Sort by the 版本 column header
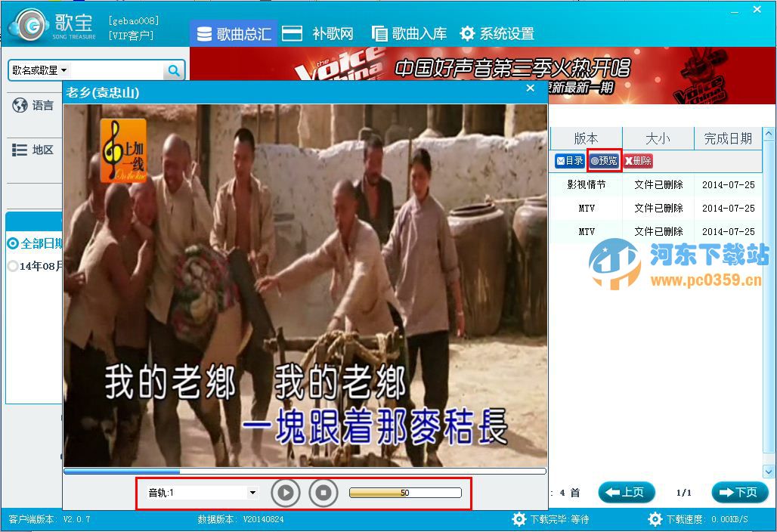The width and height of the screenshot is (777, 532). (x=586, y=138)
